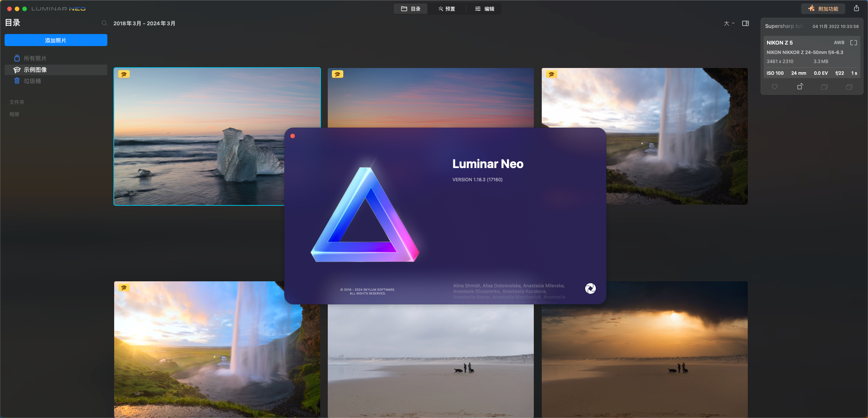Open 附加功能 extras button
Viewport: 868px width, 418px height.
[x=823, y=9]
